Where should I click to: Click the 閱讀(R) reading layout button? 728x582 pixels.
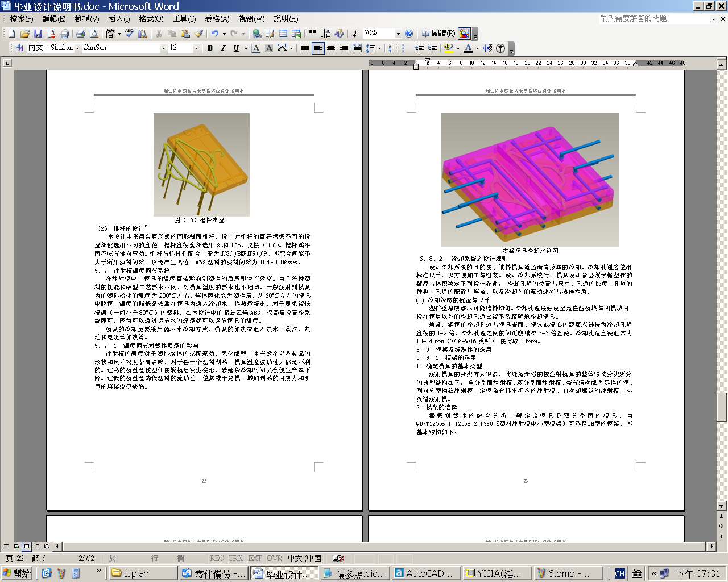click(x=438, y=34)
